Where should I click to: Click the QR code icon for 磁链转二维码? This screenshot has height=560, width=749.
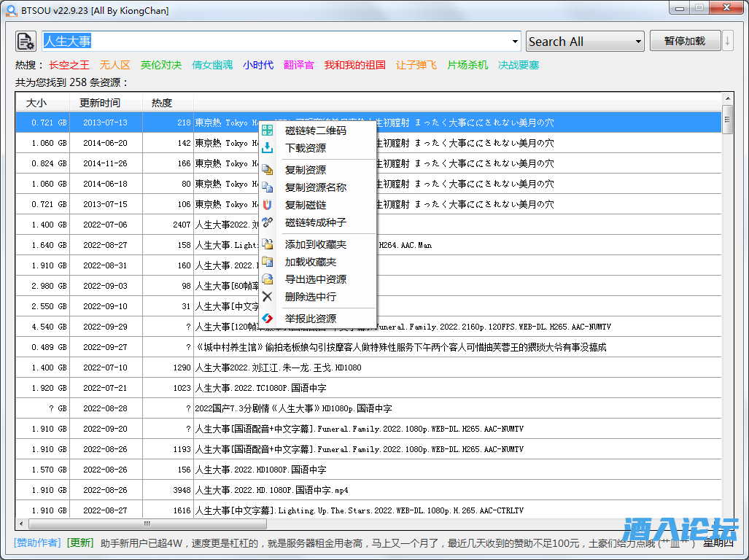[268, 131]
